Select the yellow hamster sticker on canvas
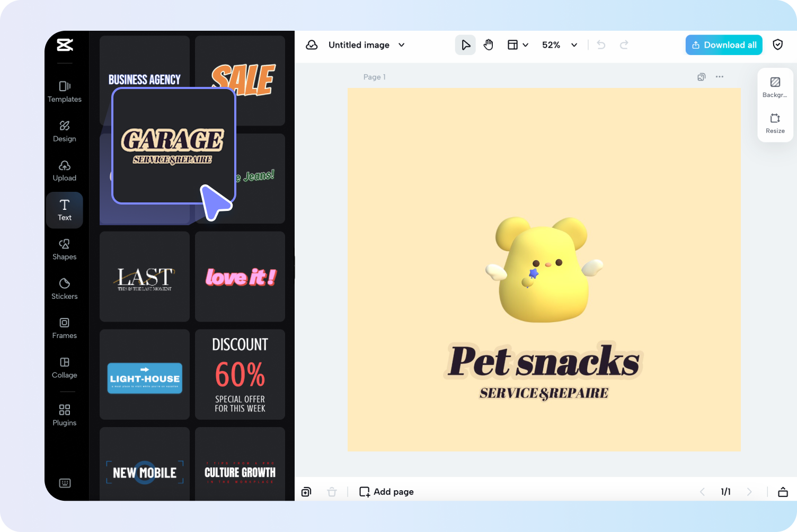797x532 pixels. pyautogui.click(x=544, y=269)
